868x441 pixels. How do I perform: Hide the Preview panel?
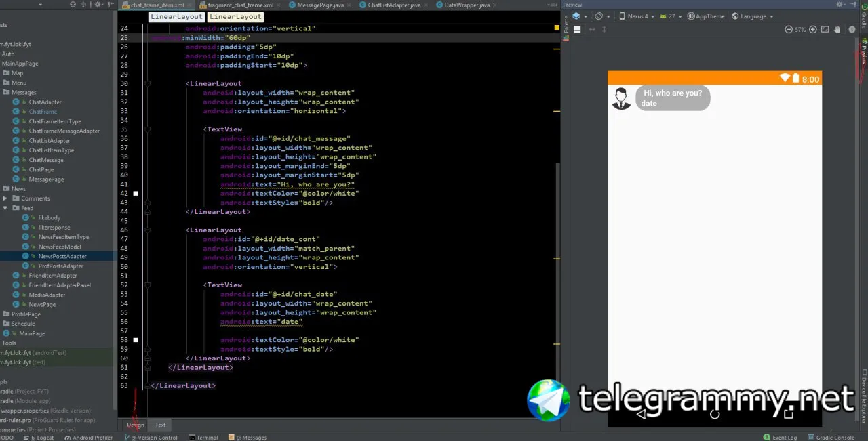tap(853, 5)
